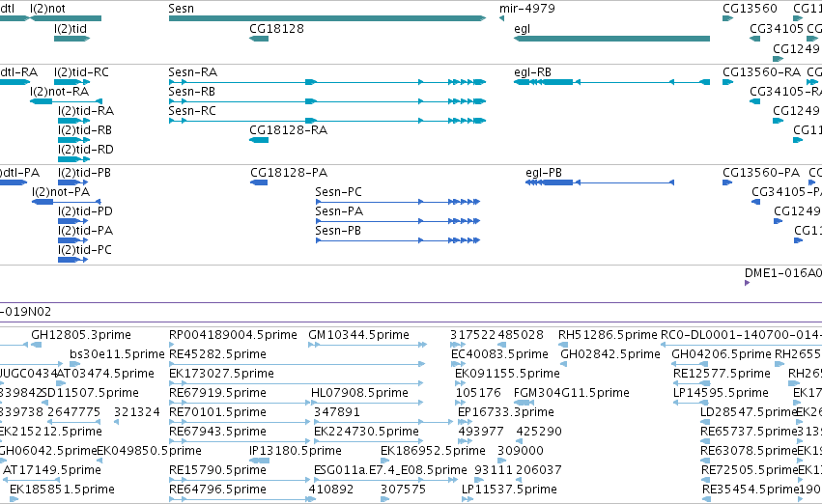Screen dimensions: 822x504
Task: Click the GH02842.5prime EST label
Action: pyautogui.click(x=610, y=354)
